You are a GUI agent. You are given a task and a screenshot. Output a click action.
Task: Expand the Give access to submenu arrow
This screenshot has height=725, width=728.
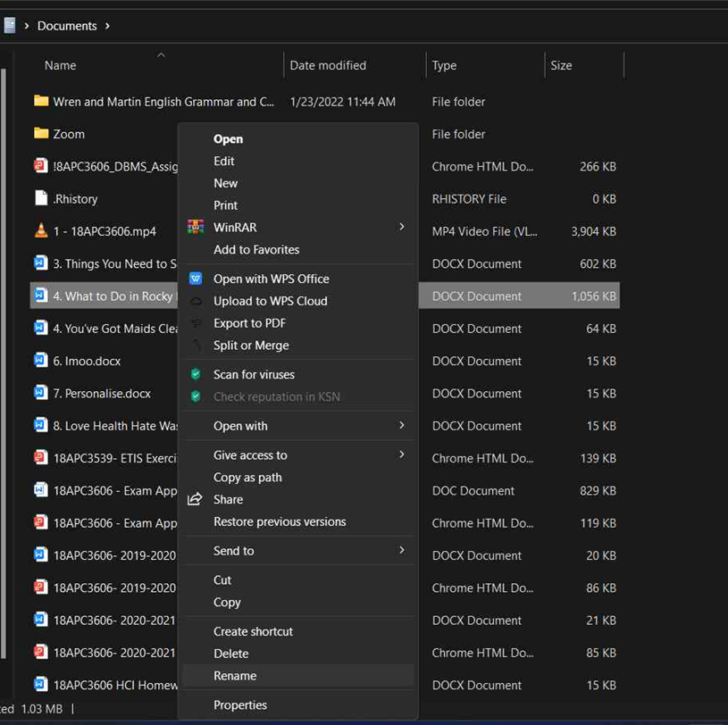pos(401,454)
